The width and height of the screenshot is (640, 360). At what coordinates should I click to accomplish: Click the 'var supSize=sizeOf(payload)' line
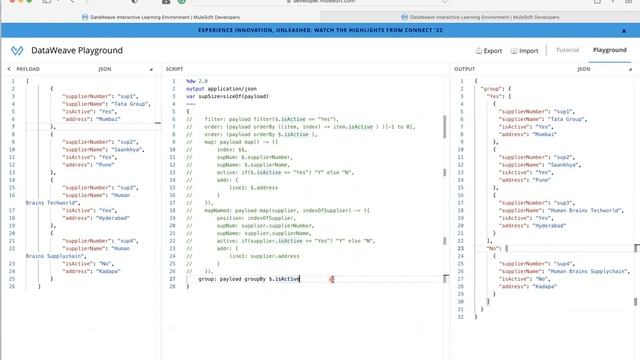click(x=227, y=96)
